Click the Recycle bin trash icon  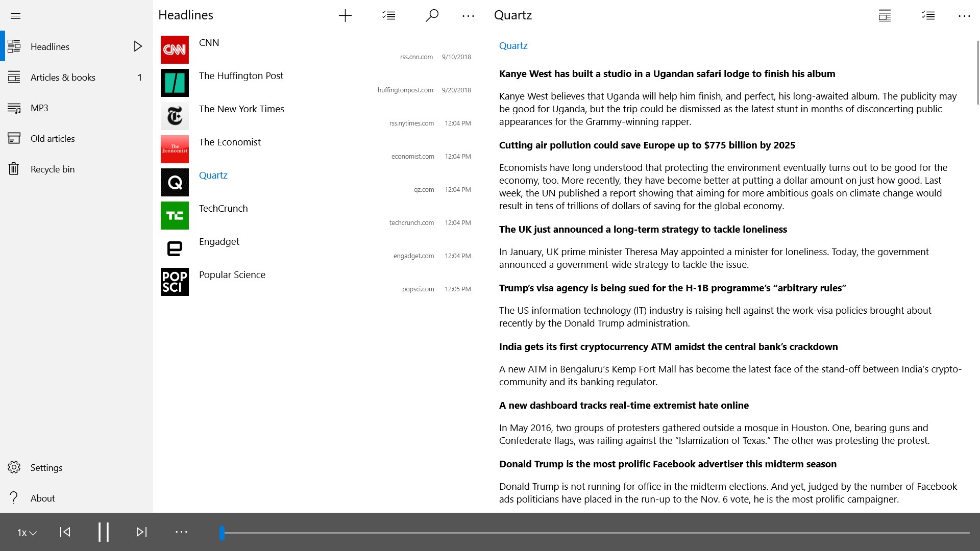[14, 169]
